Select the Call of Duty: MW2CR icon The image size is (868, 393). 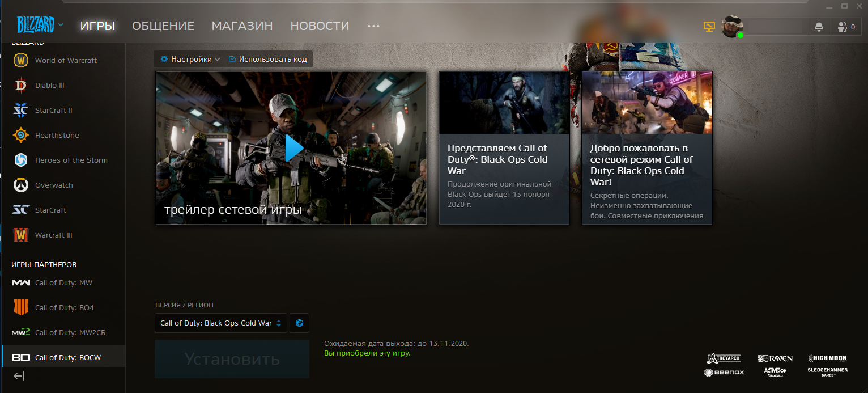coord(21,332)
